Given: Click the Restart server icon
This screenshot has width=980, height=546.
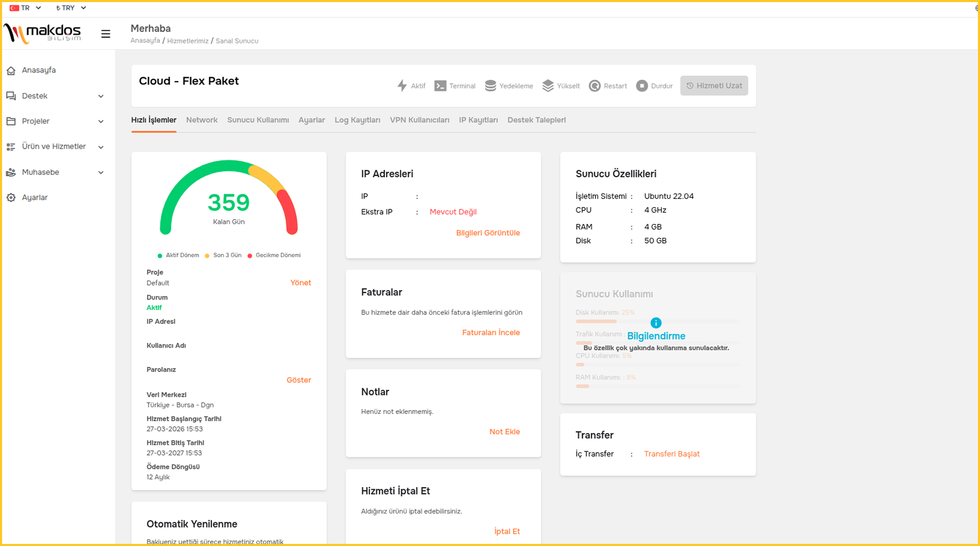Looking at the screenshot, I should 594,86.
